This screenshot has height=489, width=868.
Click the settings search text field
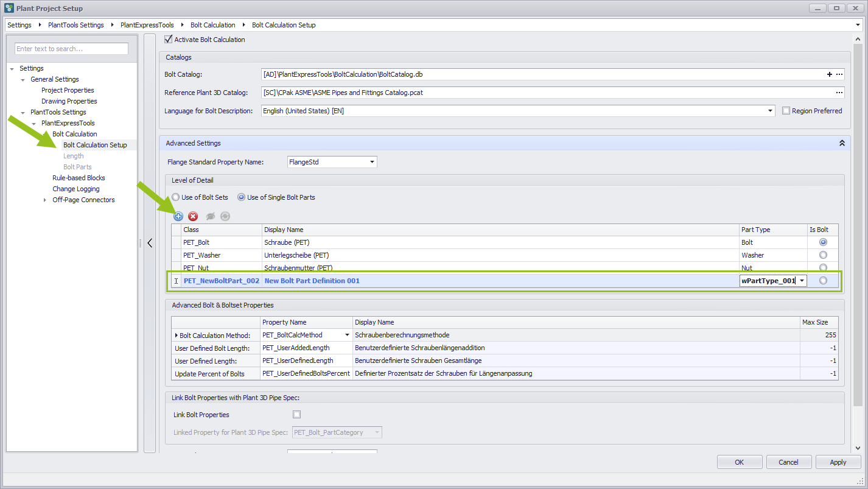[x=72, y=49]
